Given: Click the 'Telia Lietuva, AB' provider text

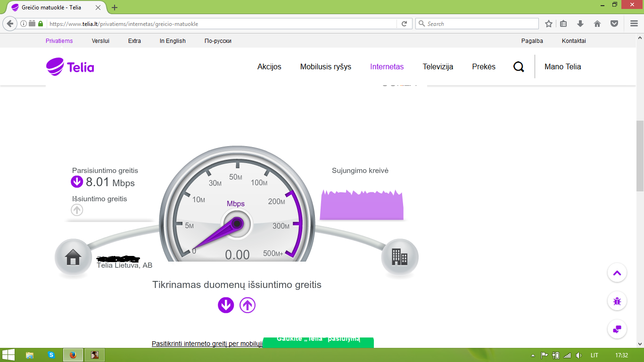Looking at the screenshot, I should coord(124,265).
